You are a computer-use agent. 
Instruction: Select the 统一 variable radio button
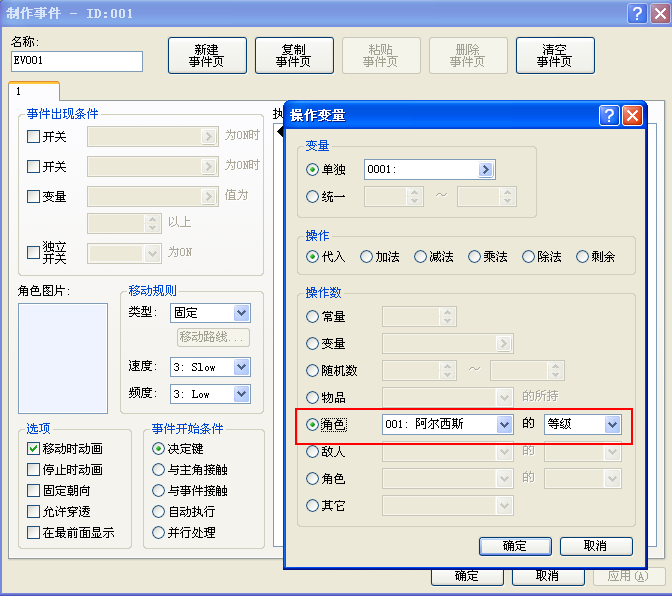pyautogui.click(x=312, y=197)
